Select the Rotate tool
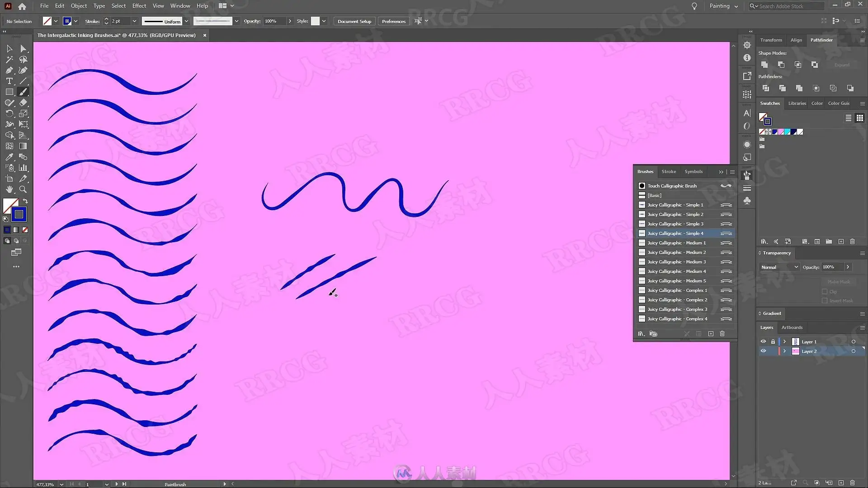868x488 pixels. [x=9, y=114]
